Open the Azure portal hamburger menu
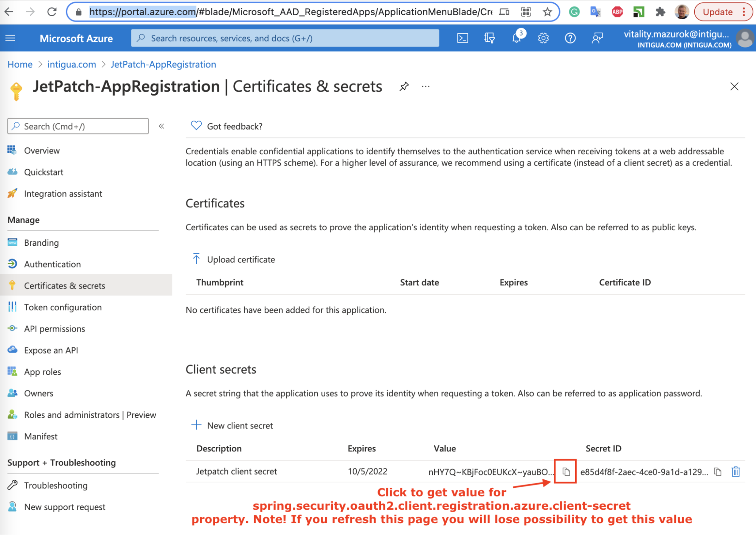This screenshot has height=535, width=756. [10, 38]
